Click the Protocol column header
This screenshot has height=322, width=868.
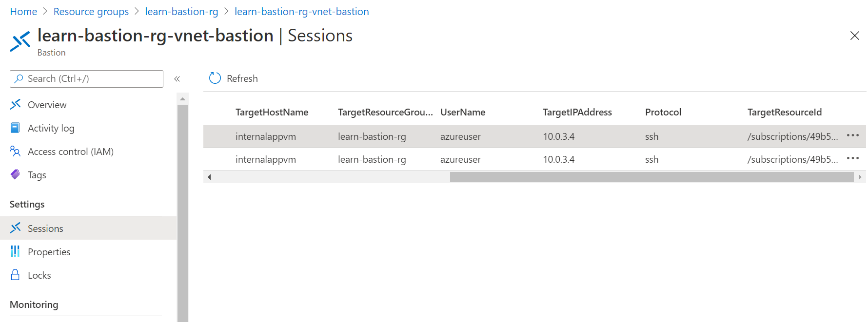(x=663, y=112)
